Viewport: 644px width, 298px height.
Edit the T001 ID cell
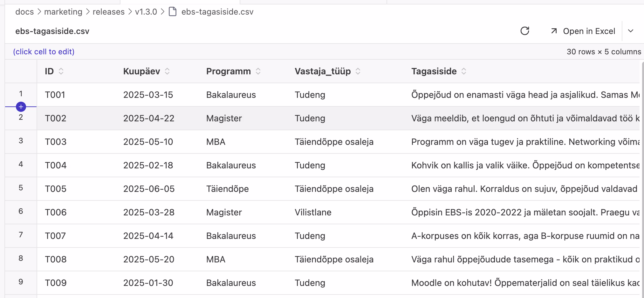[x=55, y=95]
